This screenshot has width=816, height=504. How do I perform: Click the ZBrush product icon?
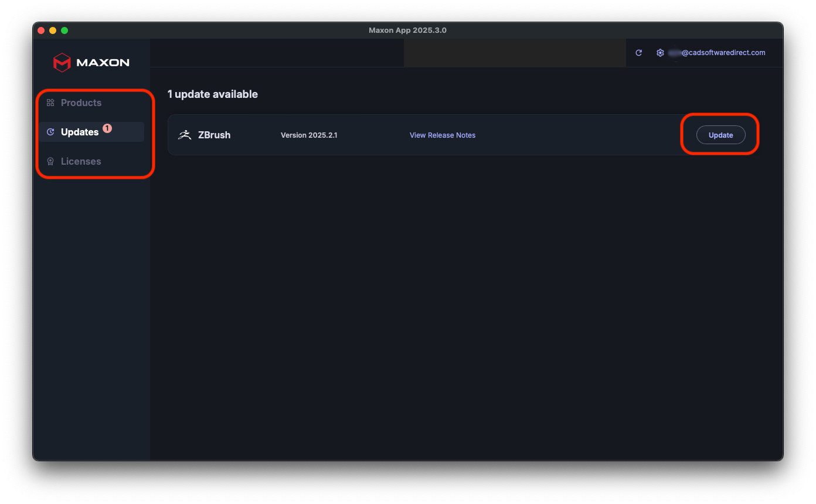click(185, 135)
